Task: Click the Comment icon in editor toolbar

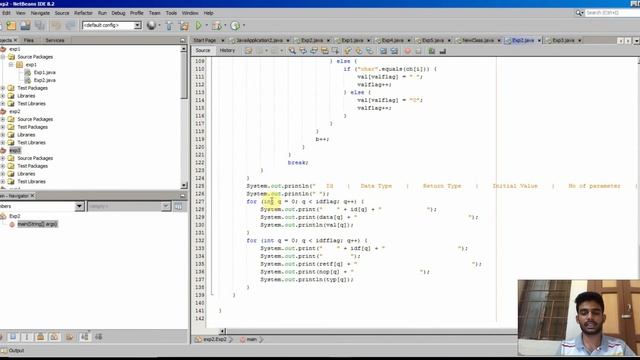Action: pyautogui.click(x=432, y=51)
